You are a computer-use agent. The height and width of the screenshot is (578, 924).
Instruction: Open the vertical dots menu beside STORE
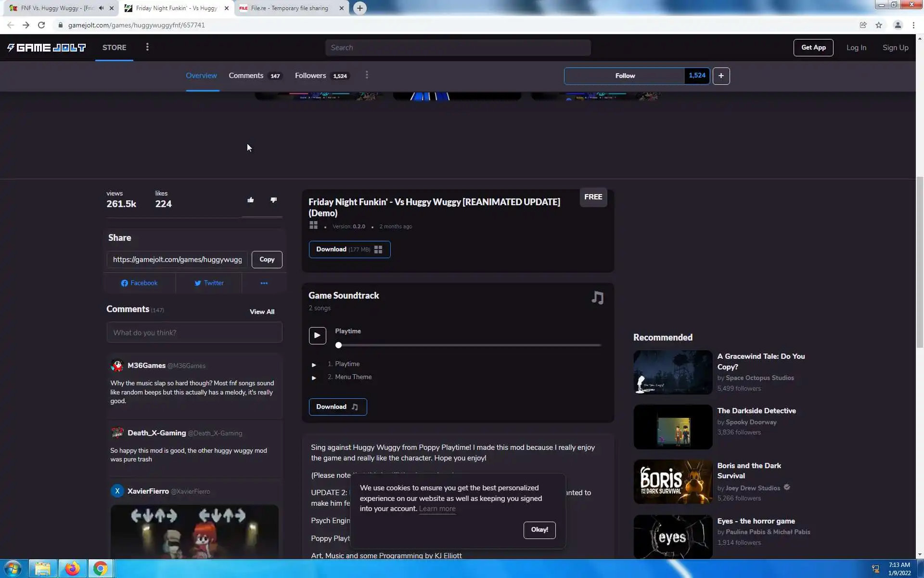[147, 47]
